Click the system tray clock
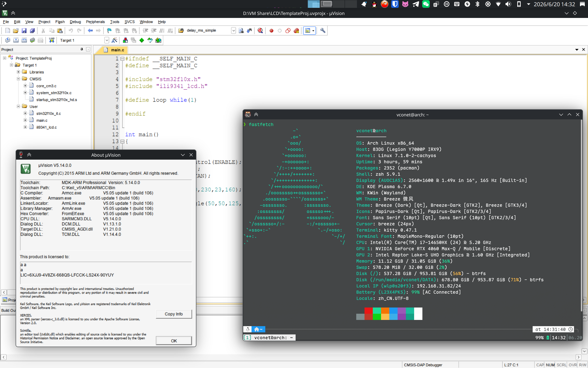This screenshot has height=368, width=588. click(554, 4)
